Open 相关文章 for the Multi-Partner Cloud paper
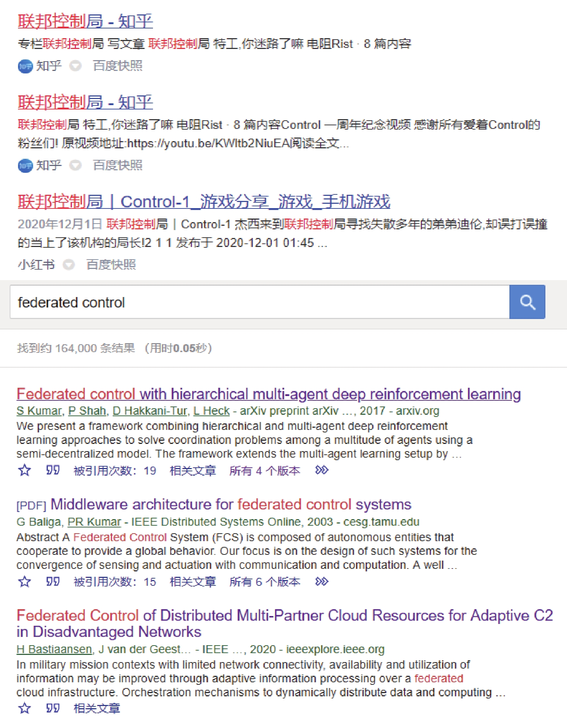 coord(97,709)
